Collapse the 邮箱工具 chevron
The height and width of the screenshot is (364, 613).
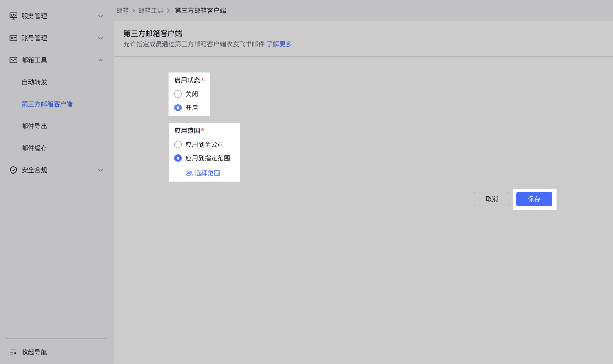point(100,60)
